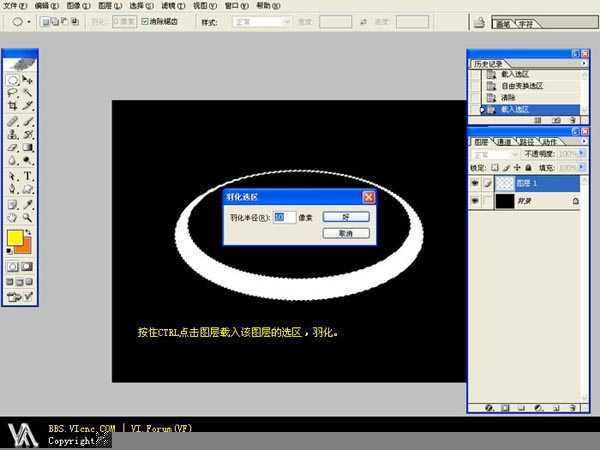Close the 羽化选区 feather dialog
The image size is (600, 450).
368,197
